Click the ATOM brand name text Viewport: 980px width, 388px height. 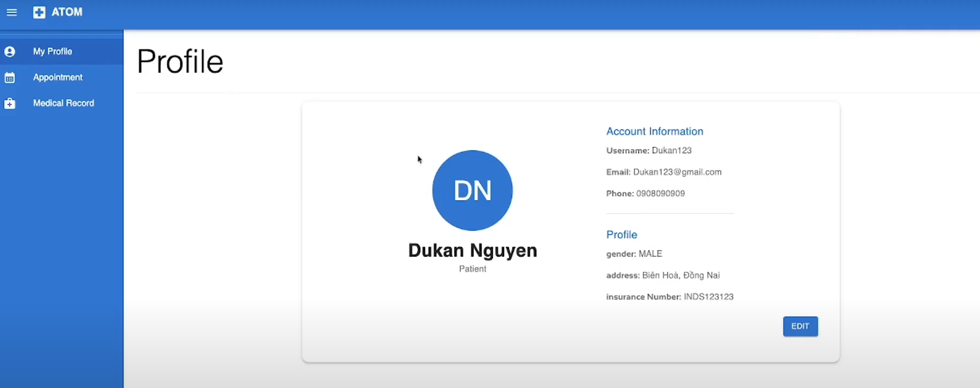point(67,12)
